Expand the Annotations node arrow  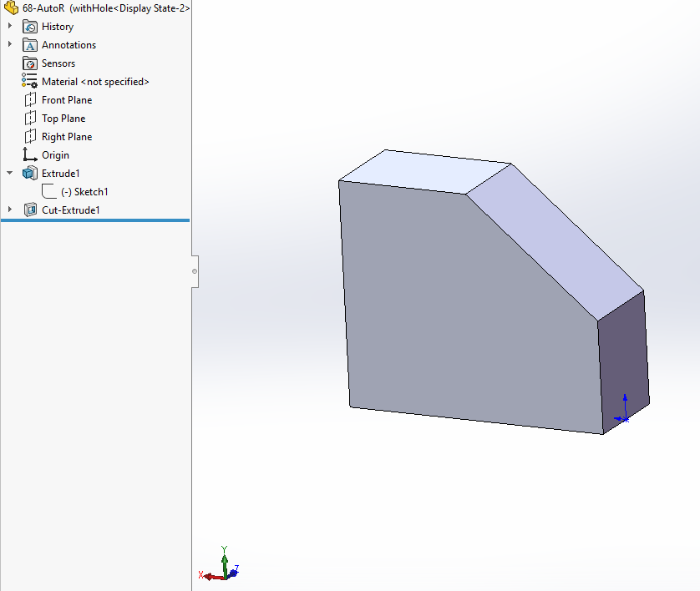(10, 44)
